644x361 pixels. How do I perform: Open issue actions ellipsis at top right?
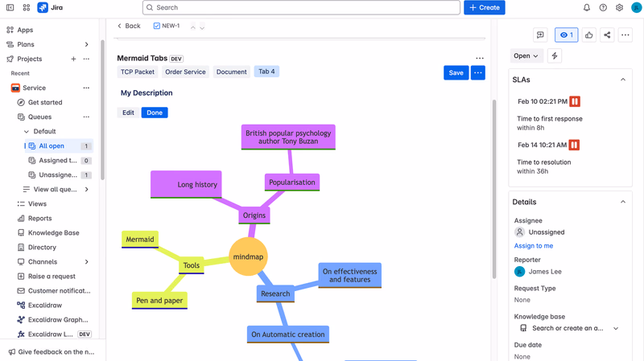pos(625,35)
